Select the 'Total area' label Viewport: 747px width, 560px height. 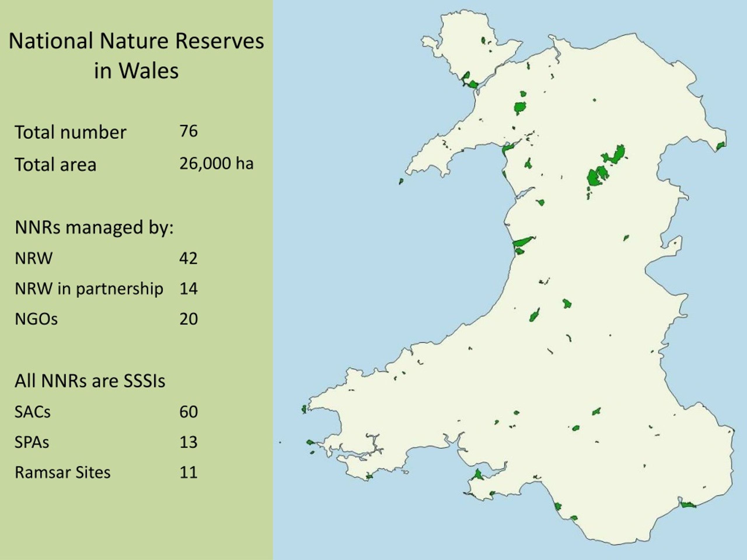tap(55, 165)
